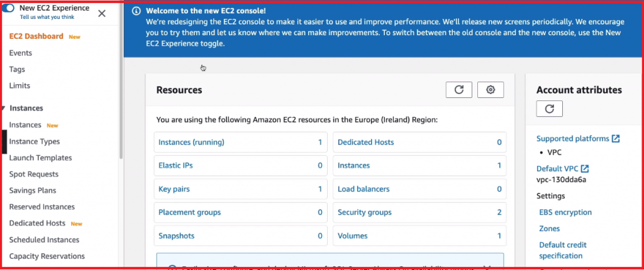This screenshot has width=644, height=270.
Task: Open the external link icon beside Supported platforms
Action: coord(616,139)
